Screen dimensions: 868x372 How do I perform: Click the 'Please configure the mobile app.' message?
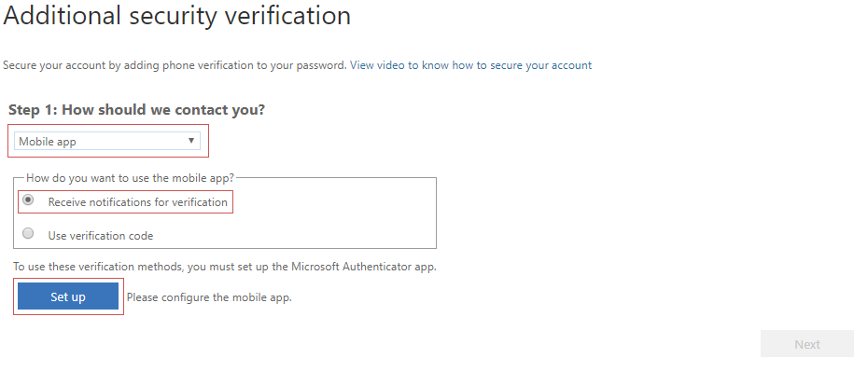[x=209, y=297]
